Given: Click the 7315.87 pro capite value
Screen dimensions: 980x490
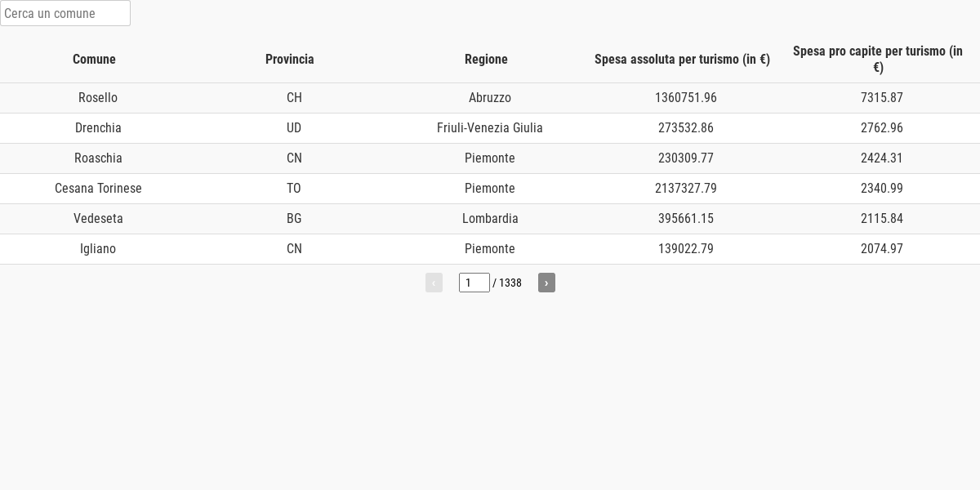Looking at the screenshot, I should click(882, 98).
